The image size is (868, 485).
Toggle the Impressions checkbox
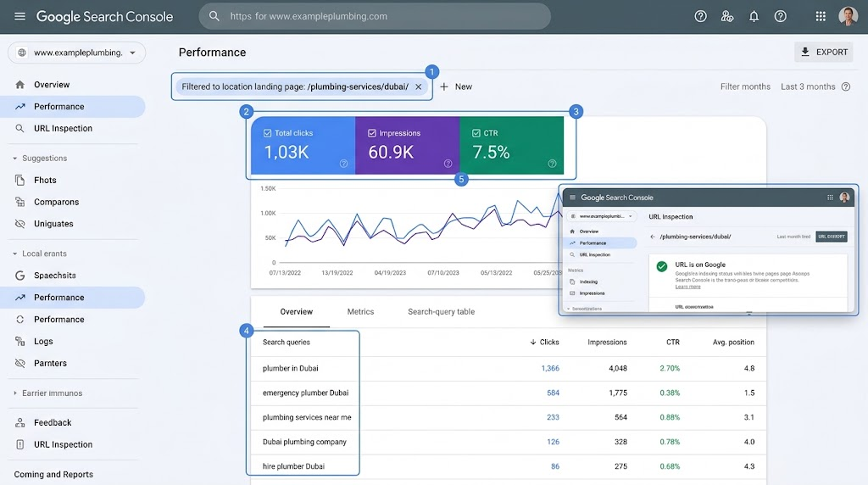(372, 133)
